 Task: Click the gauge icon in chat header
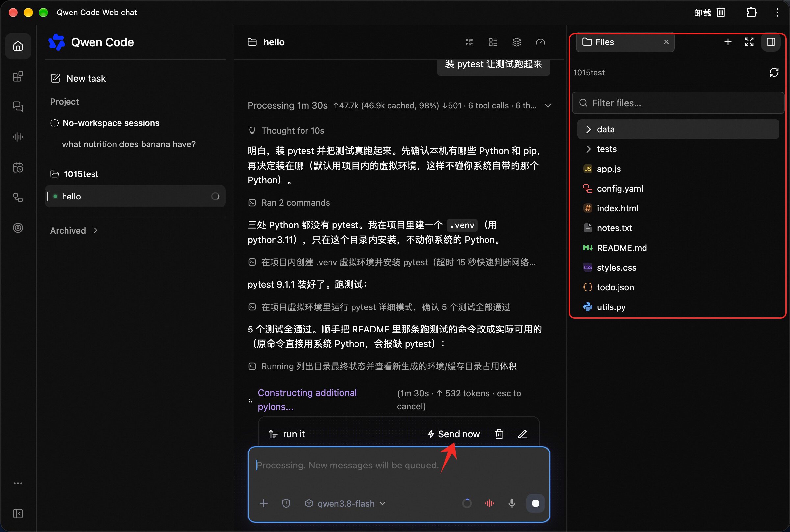pos(540,42)
